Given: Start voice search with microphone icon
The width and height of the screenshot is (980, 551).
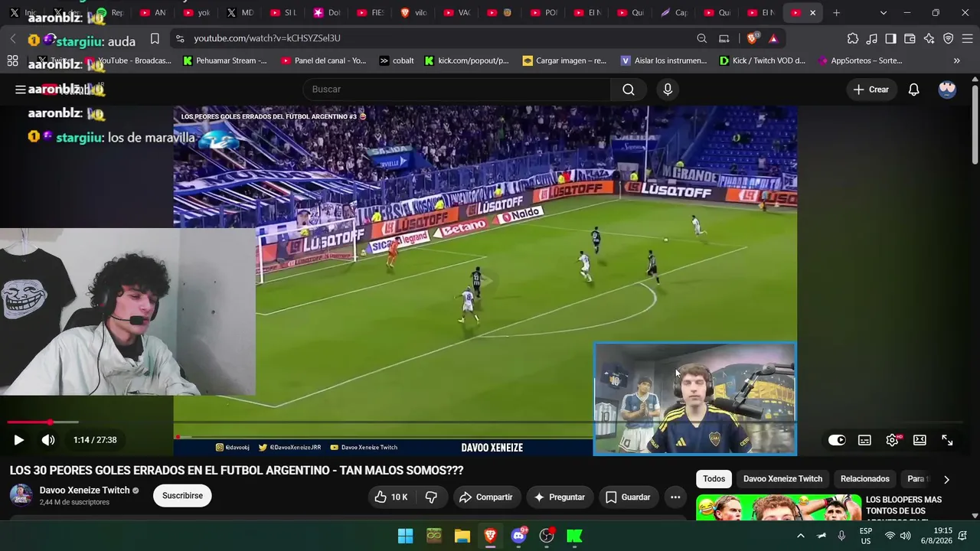Looking at the screenshot, I should (x=668, y=90).
